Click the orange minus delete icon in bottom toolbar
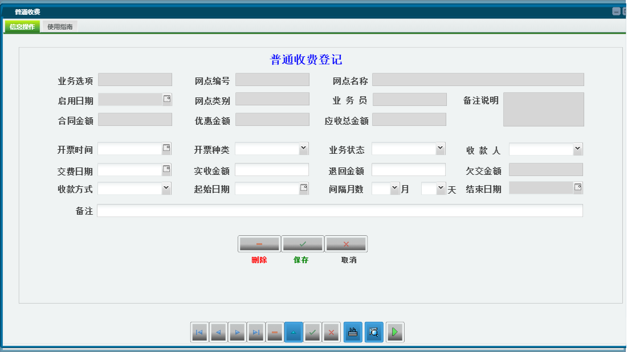This screenshot has width=644, height=352. pyautogui.click(x=275, y=332)
